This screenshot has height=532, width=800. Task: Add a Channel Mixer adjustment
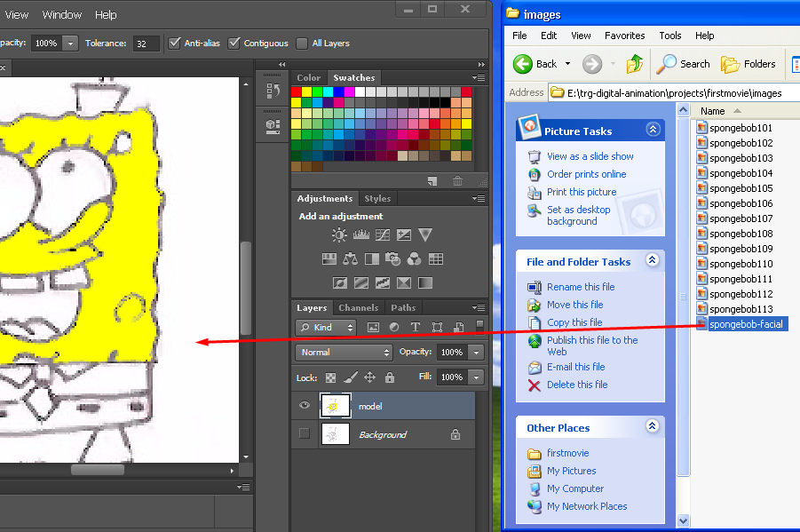pos(415,258)
